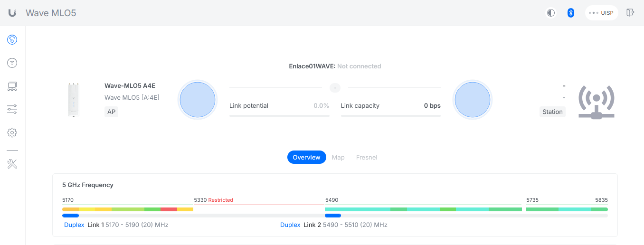The width and height of the screenshot is (644, 245).
Task: Open the wrench tools sidebar icon
Action: tap(12, 164)
